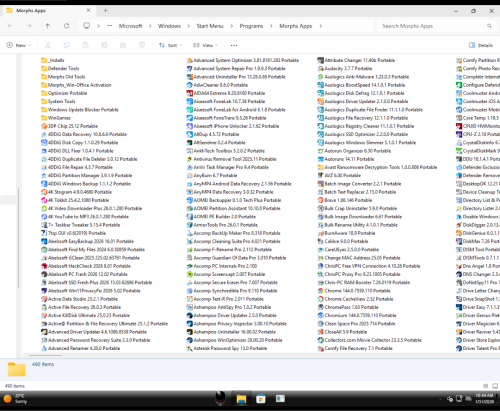Image resolution: width=500 pixels, height=411 pixels.
Task: Navigate to Programs in the address bar
Action: (x=251, y=26)
